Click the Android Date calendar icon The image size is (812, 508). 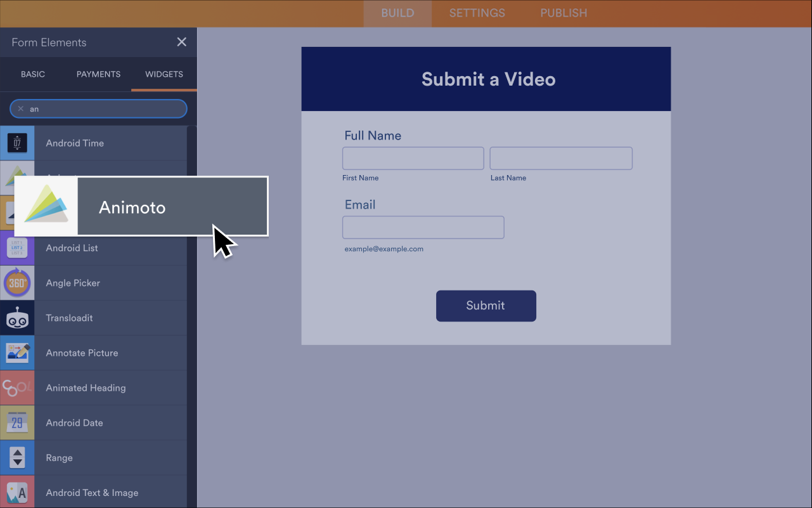[17, 422]
